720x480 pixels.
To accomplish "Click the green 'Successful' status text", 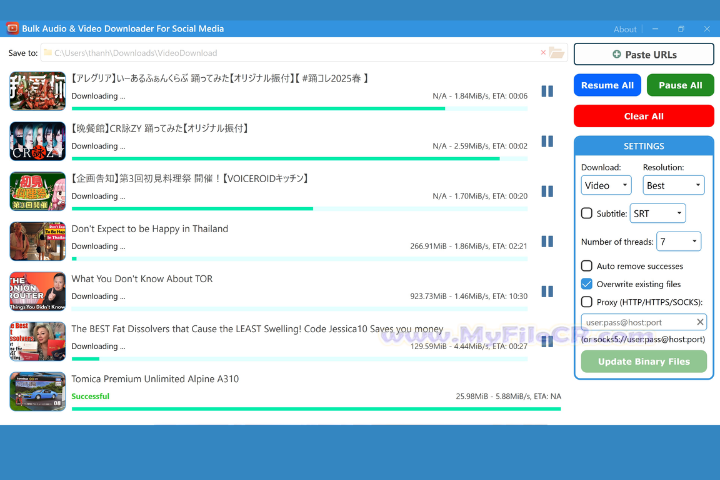I will [90, 396].
